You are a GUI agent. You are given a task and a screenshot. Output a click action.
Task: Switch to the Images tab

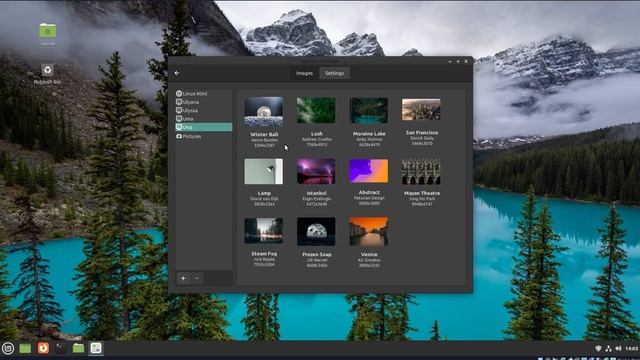304,73
